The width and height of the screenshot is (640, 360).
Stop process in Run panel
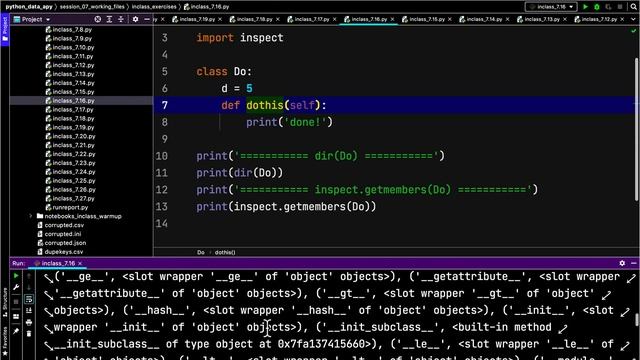coord(16,302)
